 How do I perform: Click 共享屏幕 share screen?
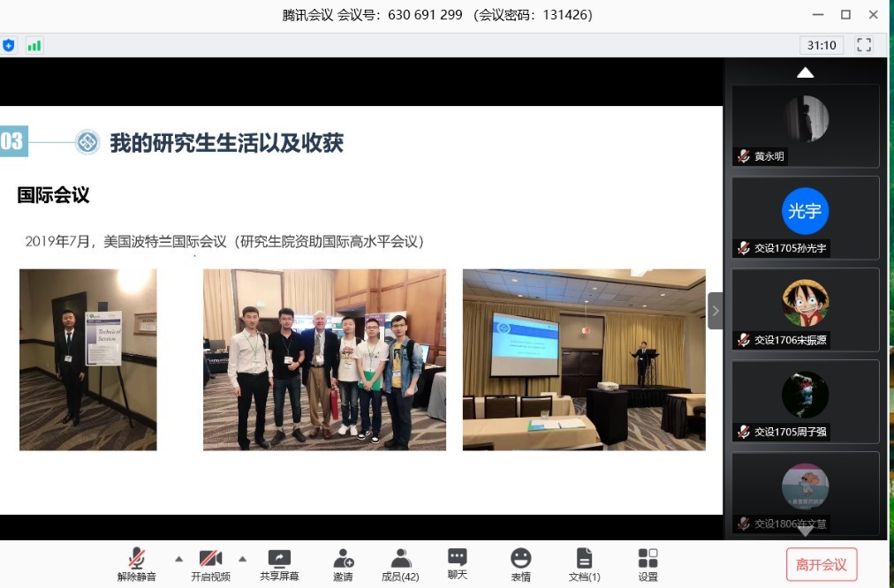279,565
